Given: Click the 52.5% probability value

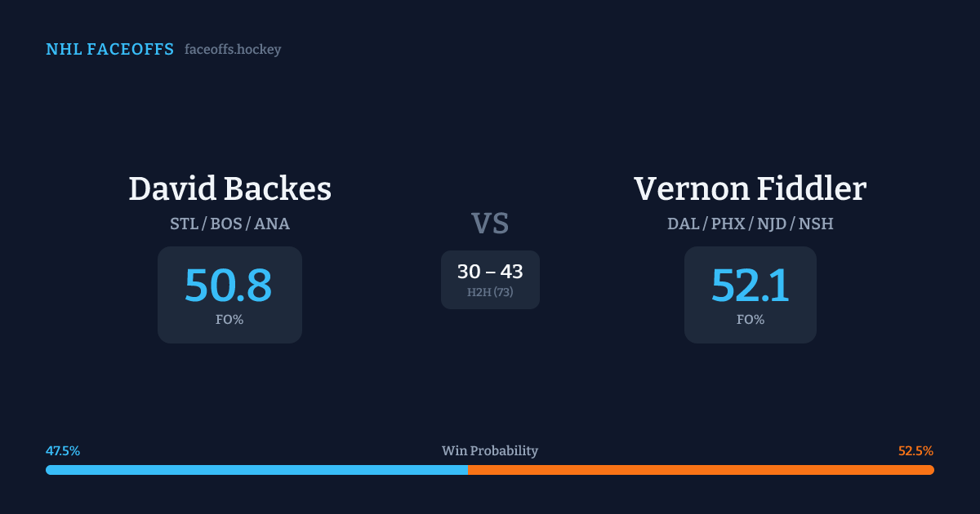Looking at the screenshot, I should [915, 451].
